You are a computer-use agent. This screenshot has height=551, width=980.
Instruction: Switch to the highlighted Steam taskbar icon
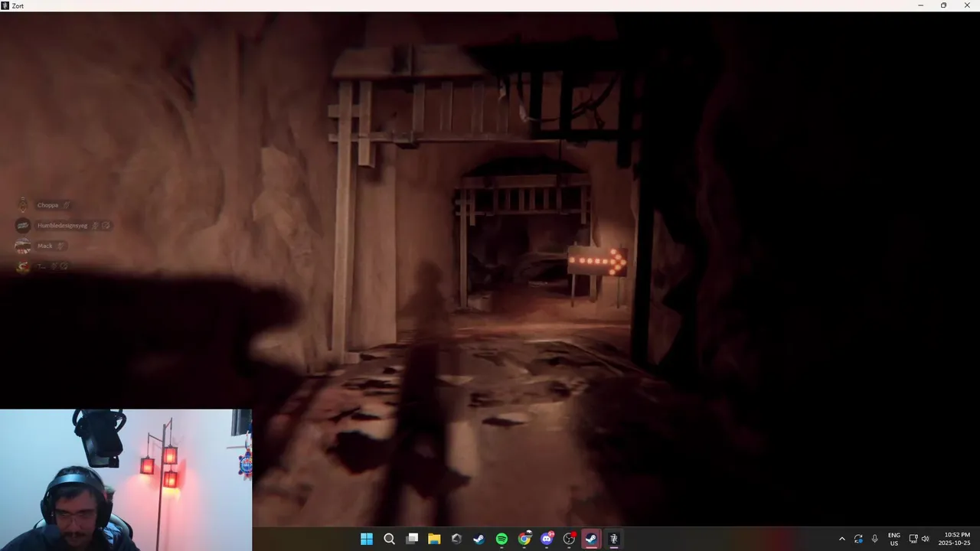[591, 539]
